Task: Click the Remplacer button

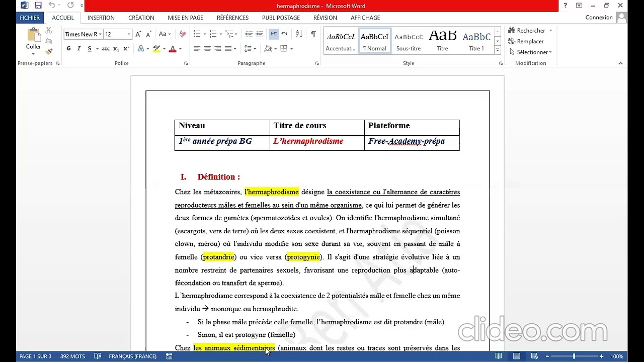Action: click(526, 41)
